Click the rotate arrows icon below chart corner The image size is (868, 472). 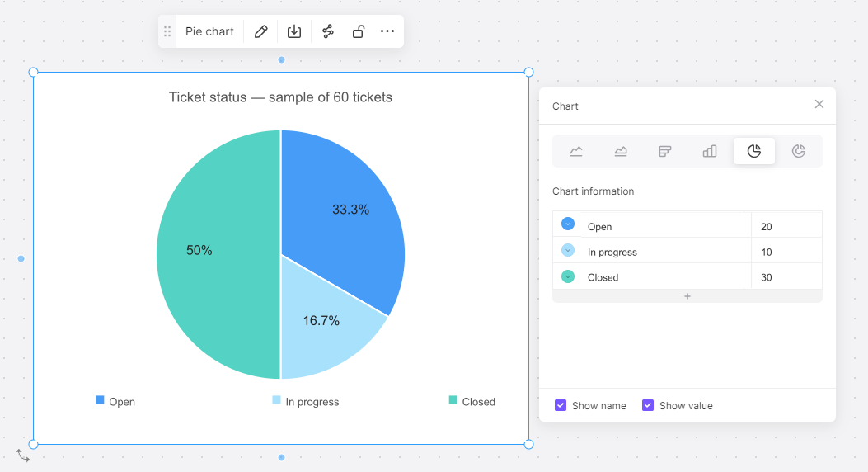23,456
